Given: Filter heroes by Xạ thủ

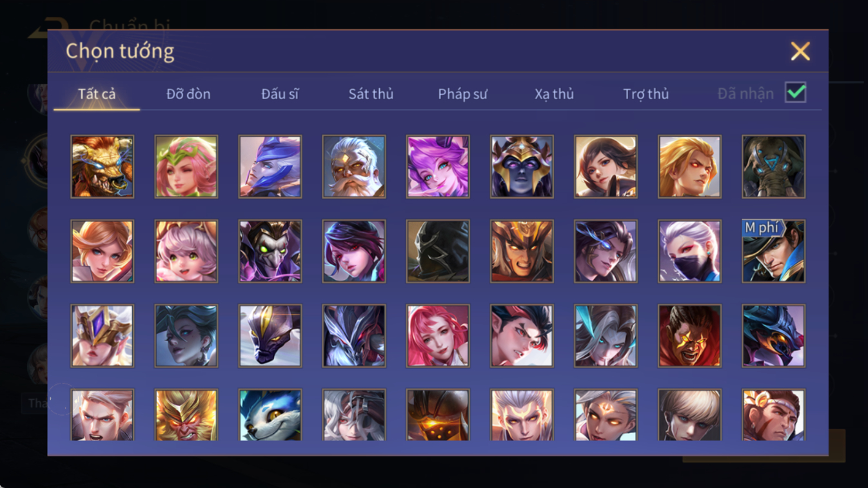Looking at the screenshot, I should pos(554,94).
